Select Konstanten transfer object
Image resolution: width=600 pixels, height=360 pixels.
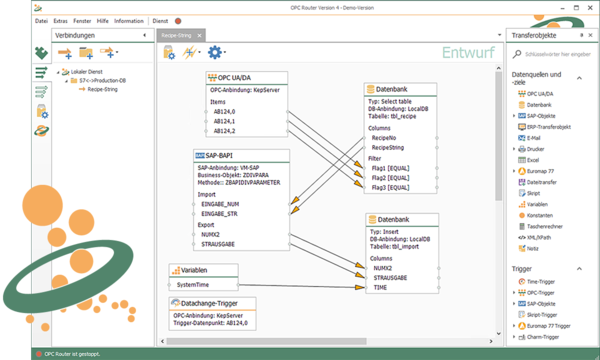(x=536, y=215)
